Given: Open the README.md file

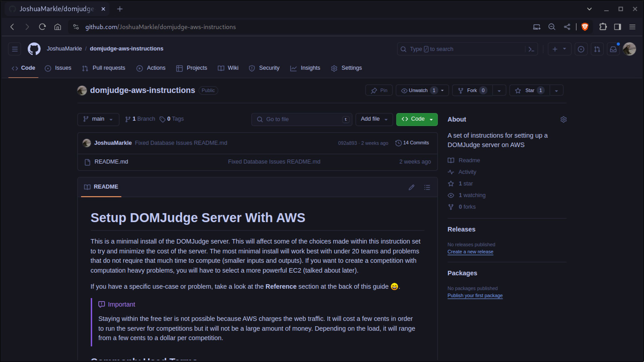Looking at the screenshot, I should tap(111, 162).
